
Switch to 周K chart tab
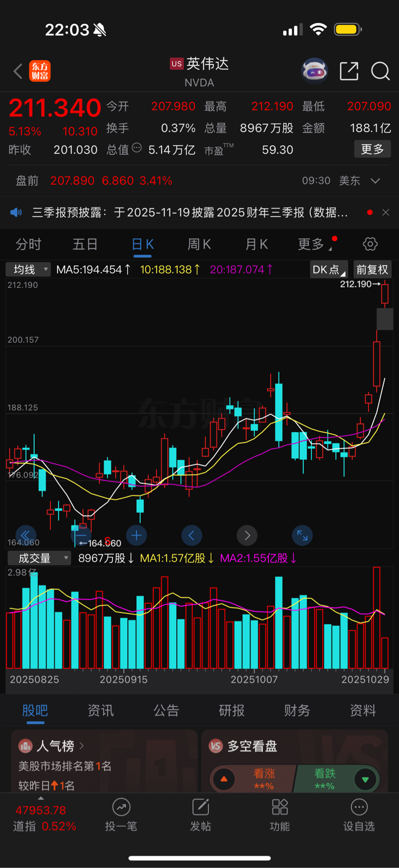[x=199, y=244]
